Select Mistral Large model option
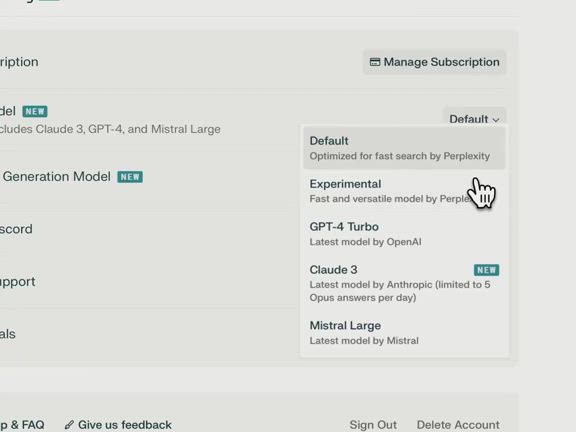576x432 pixels. click(404, 333)
